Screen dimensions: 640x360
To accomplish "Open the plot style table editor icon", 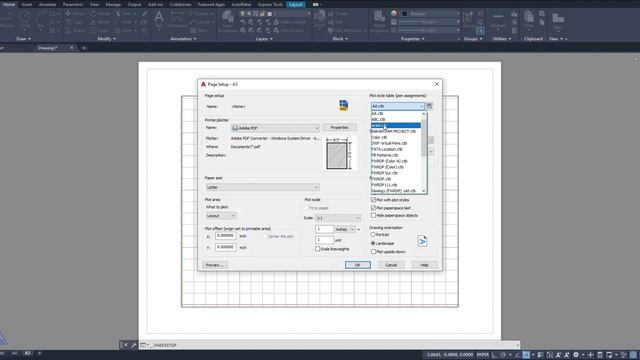I will (429, 106).
